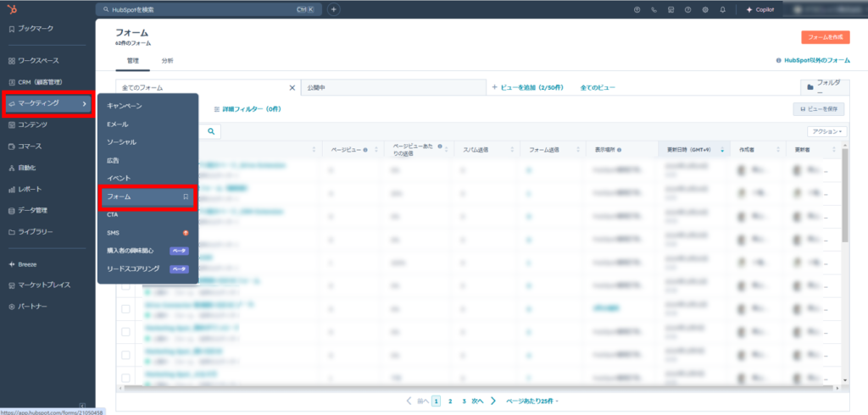
Task: Expand the マーケティング sidebar menu
Action: pyautogui.click(x=48, y=103)
